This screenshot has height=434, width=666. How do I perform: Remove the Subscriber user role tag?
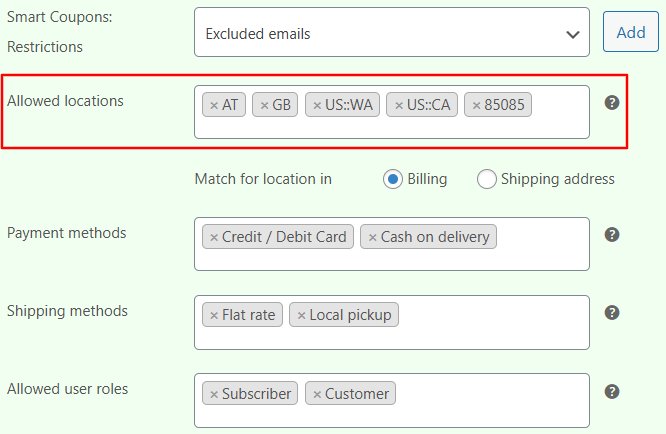click(x=214, y=394)
